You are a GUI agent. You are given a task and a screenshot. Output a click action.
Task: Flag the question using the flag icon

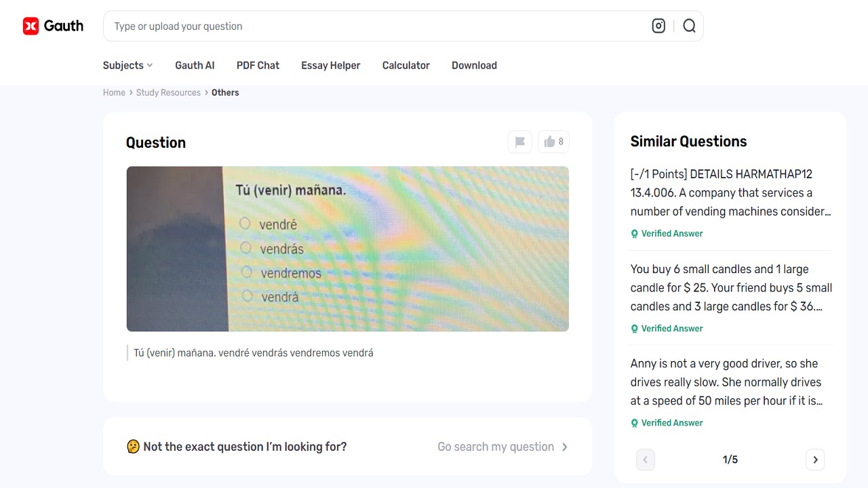tap(519, 142)
